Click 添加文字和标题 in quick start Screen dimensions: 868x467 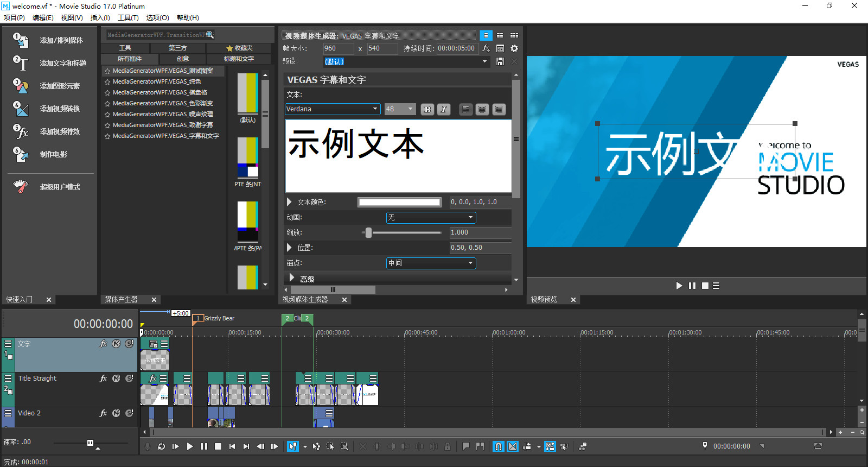tap(63, 63)
